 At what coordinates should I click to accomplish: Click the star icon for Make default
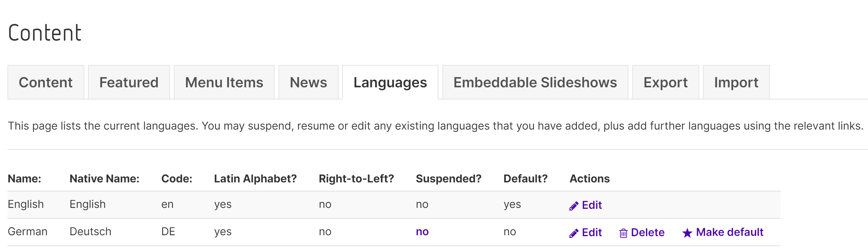pyautogui.click(x=687, y=233)
